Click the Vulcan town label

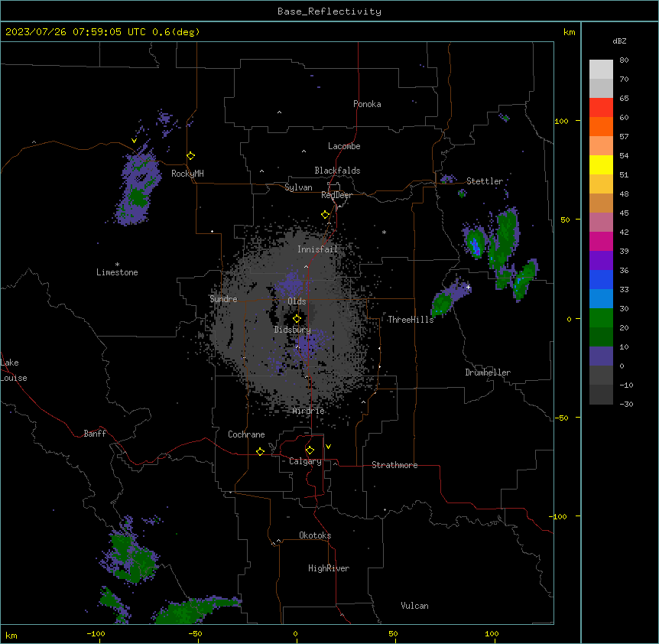point(415,606)
